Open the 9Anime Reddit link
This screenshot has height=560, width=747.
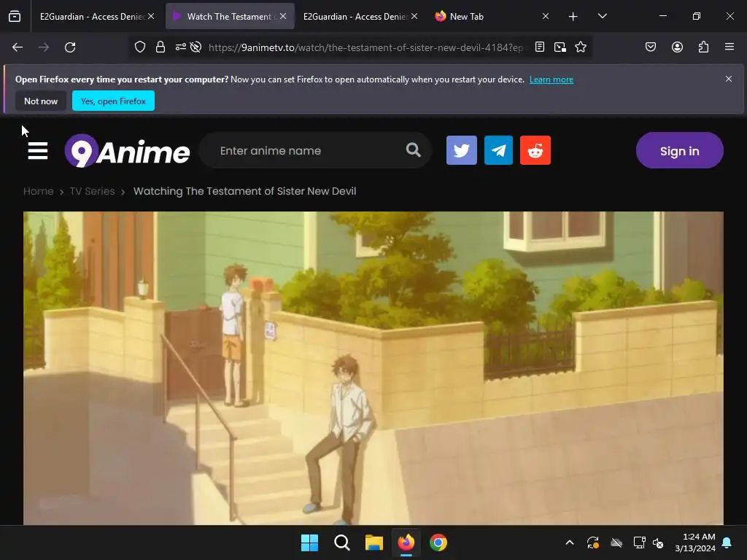(x=535, y=150)
